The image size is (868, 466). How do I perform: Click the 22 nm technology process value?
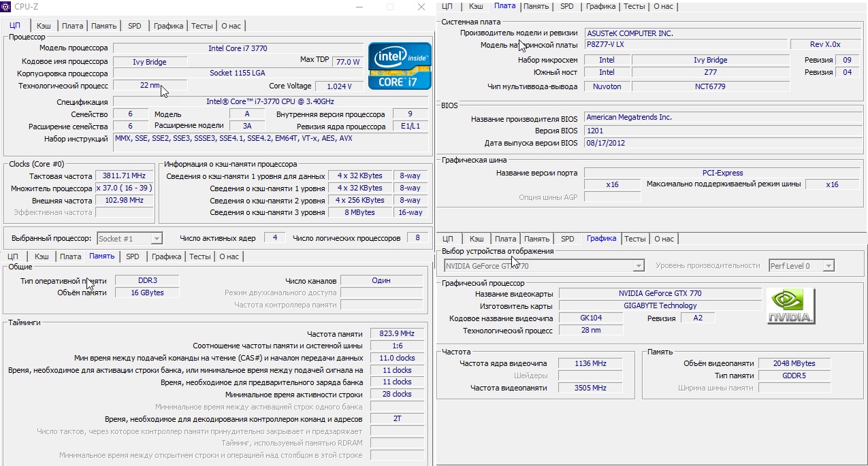pos(150,86)
